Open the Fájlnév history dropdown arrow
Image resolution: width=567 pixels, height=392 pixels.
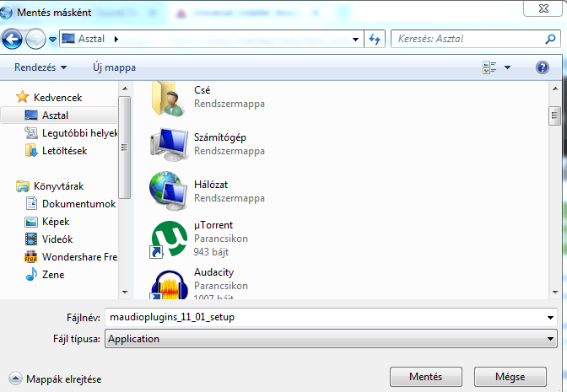pos(550,318)
